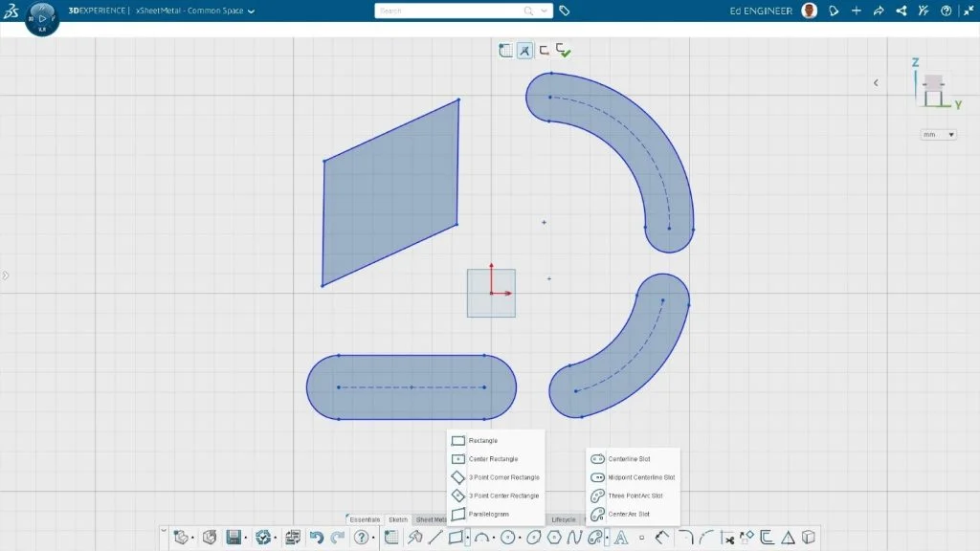Expand the xSheetMetal Common Space dropdown
Viewport: 980px width, 551px height.
click(251, 11)
